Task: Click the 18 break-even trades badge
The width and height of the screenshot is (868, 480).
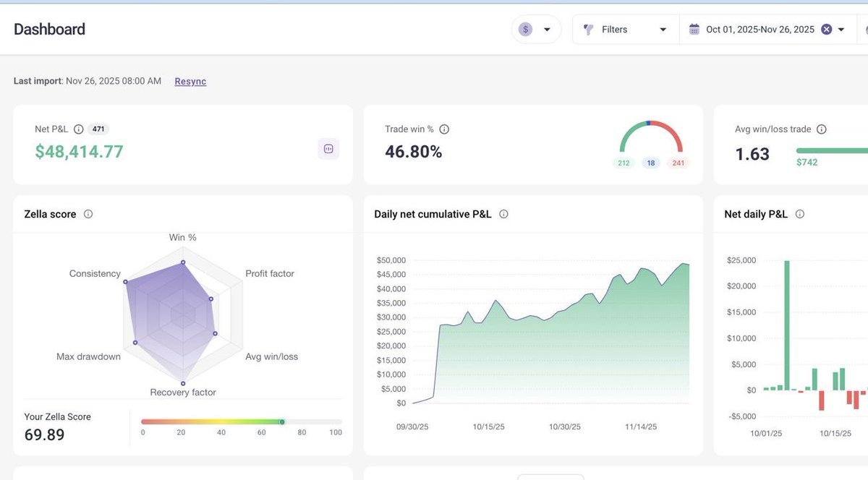Action: (651, 163)
